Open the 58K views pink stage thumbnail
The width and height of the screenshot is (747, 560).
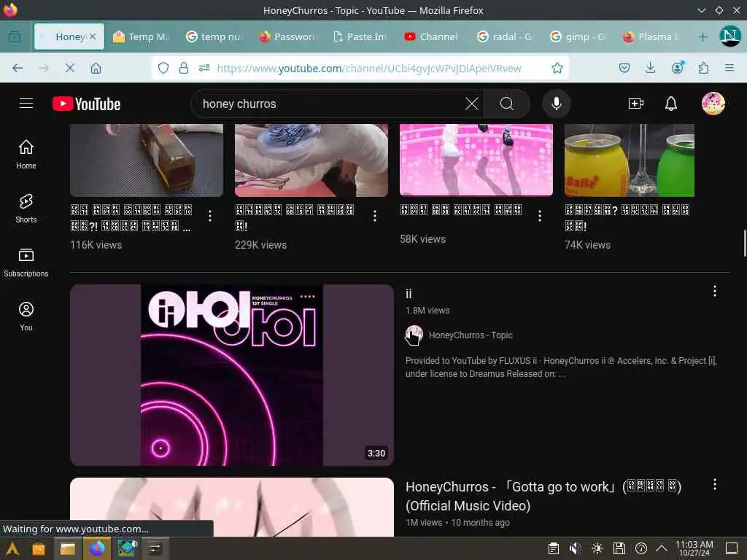pyautogui.click(x=476, y=160)
